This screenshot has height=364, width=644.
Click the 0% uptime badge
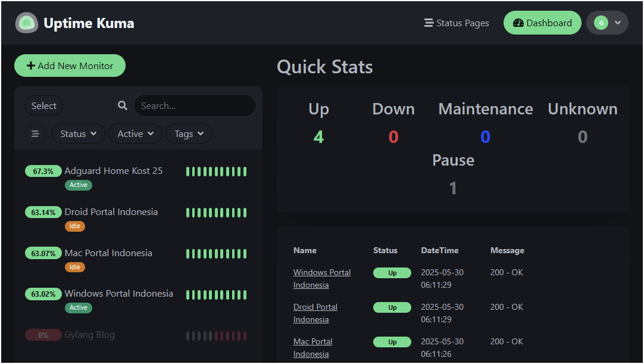[x=43, y=335]
